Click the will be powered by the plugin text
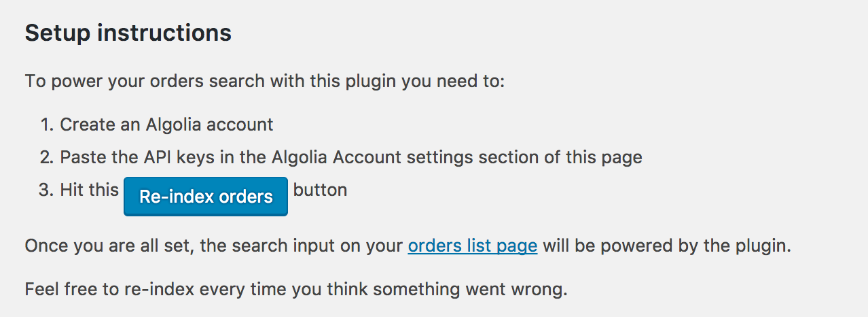 point(667,246)
